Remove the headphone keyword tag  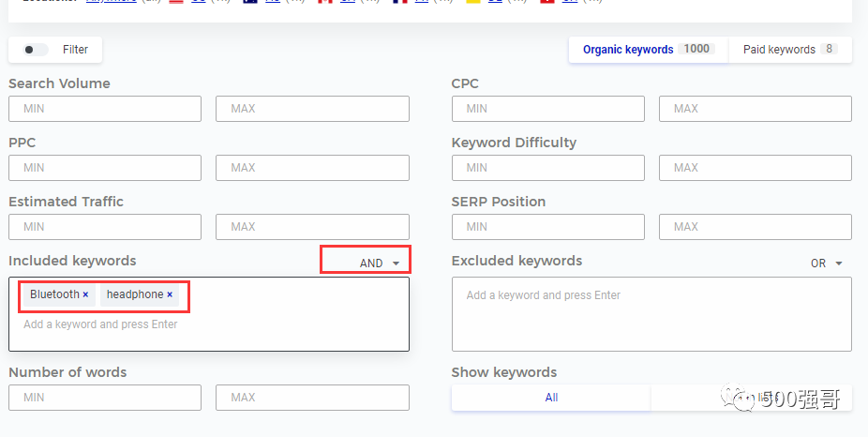[x=170, y=294]
